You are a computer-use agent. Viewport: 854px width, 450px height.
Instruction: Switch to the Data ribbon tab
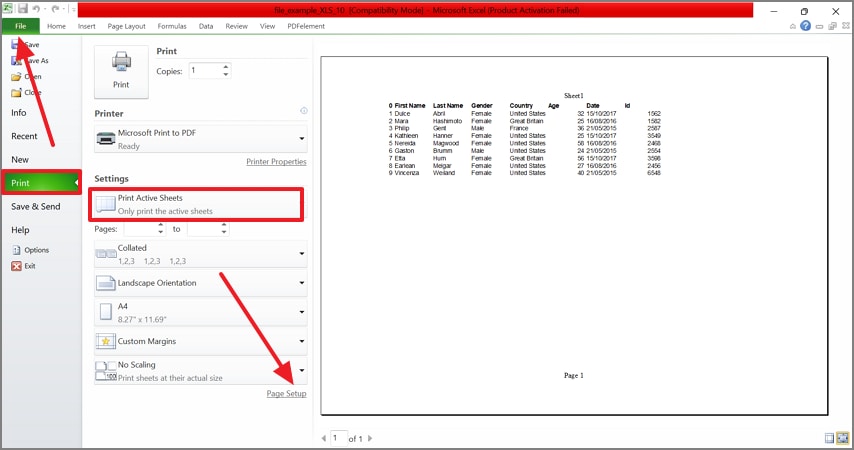(x=206, y=26)
